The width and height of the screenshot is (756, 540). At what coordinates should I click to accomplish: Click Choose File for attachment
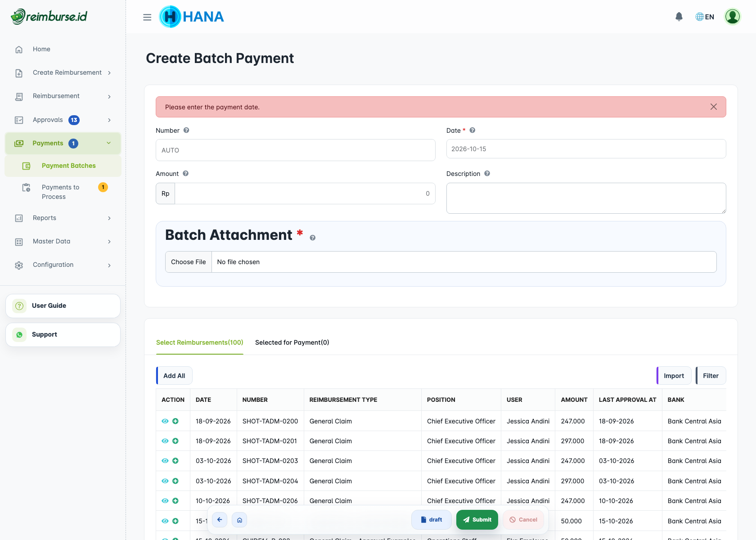click(189, 262)
